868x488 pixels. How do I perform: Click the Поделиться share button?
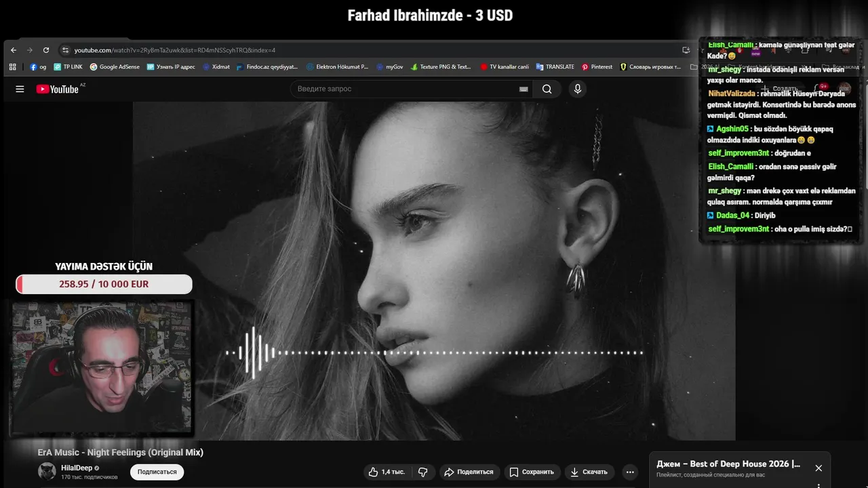(469, 472)
